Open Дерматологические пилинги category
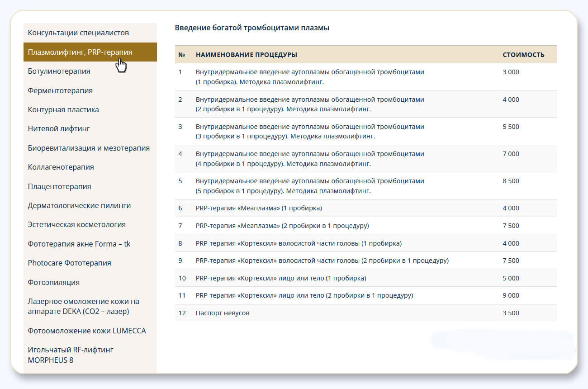Image resolution: width=588 pixels, height=389 pixels. click(x=79, y=205)
